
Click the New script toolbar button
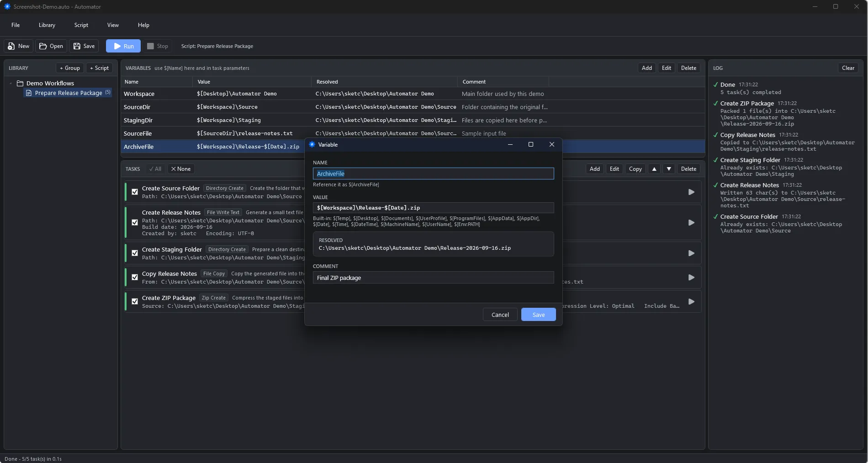(19, 46)
